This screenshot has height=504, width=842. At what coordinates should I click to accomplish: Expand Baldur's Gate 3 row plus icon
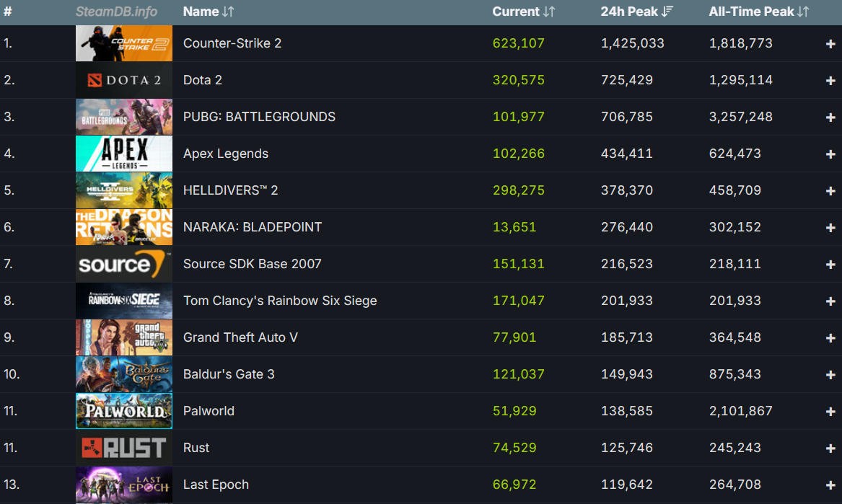830,375
